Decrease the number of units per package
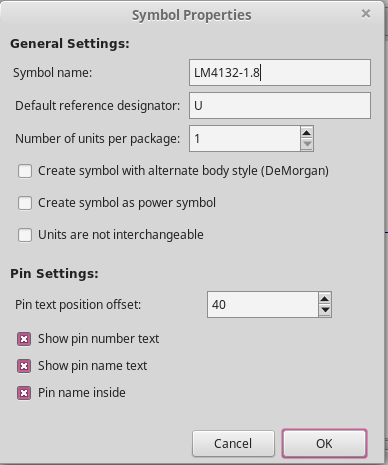Image resolution: width=388 pixels, height=465 pixels. click(307, 144)
